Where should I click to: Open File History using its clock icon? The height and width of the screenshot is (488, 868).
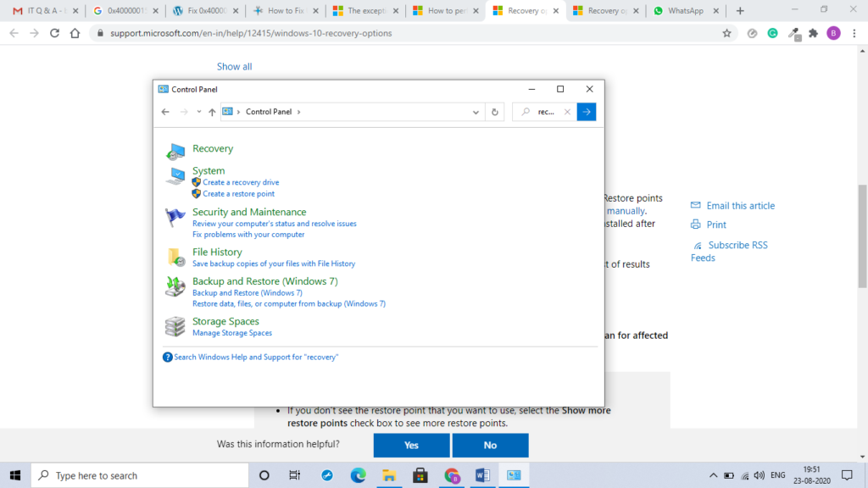175,257
